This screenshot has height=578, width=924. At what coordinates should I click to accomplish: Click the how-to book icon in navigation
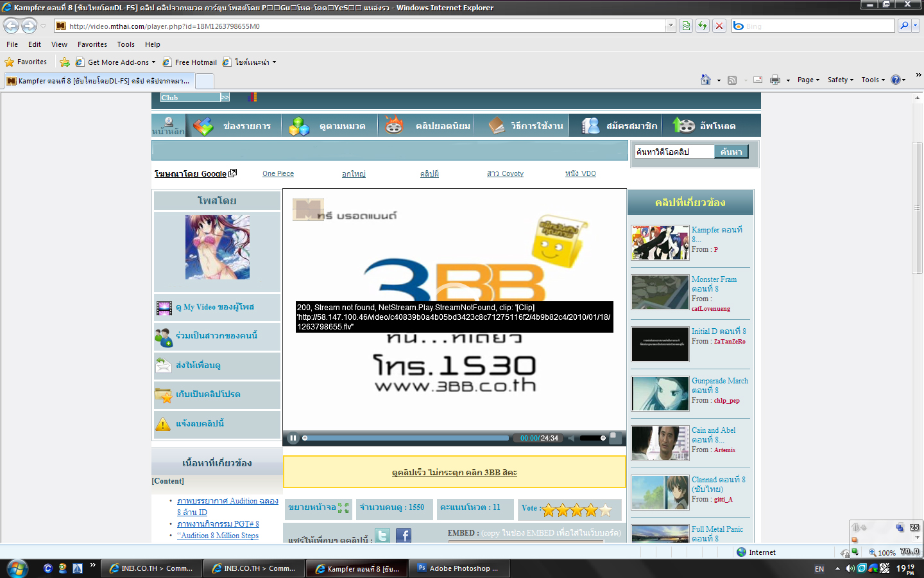click(x=497, y=126)
